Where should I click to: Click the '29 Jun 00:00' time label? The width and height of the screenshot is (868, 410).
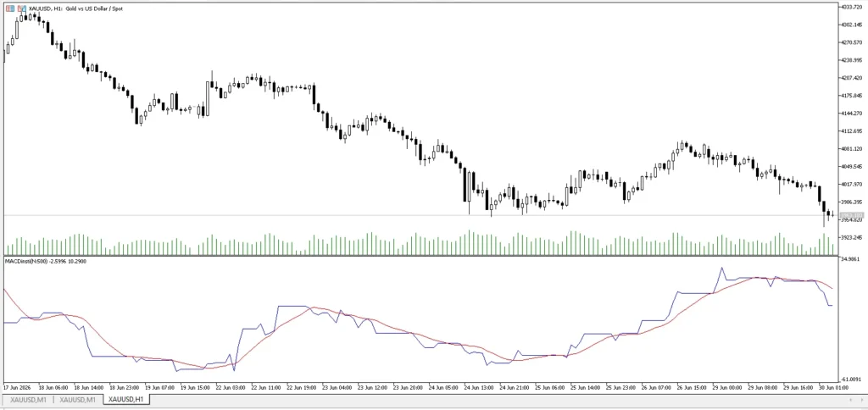tap(726, 387)
